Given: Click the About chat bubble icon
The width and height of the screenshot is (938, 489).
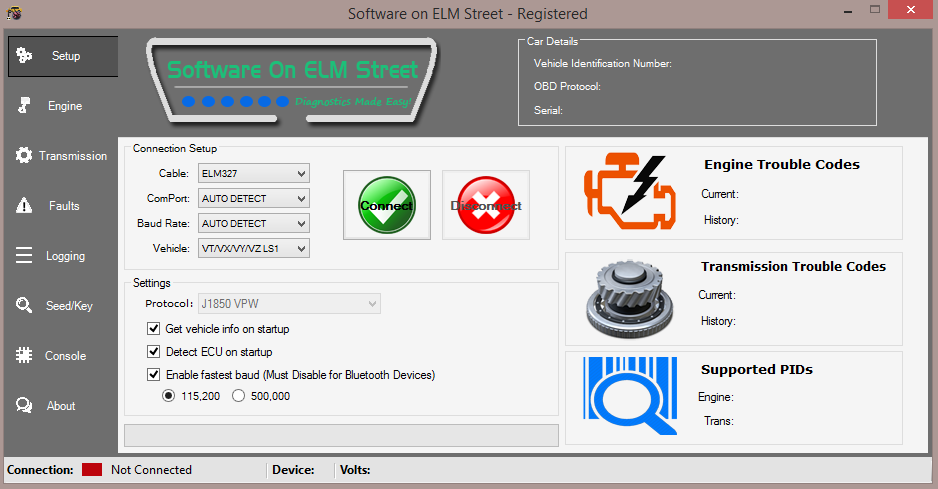Looking at the screenshot, I should tap(24, 405).
